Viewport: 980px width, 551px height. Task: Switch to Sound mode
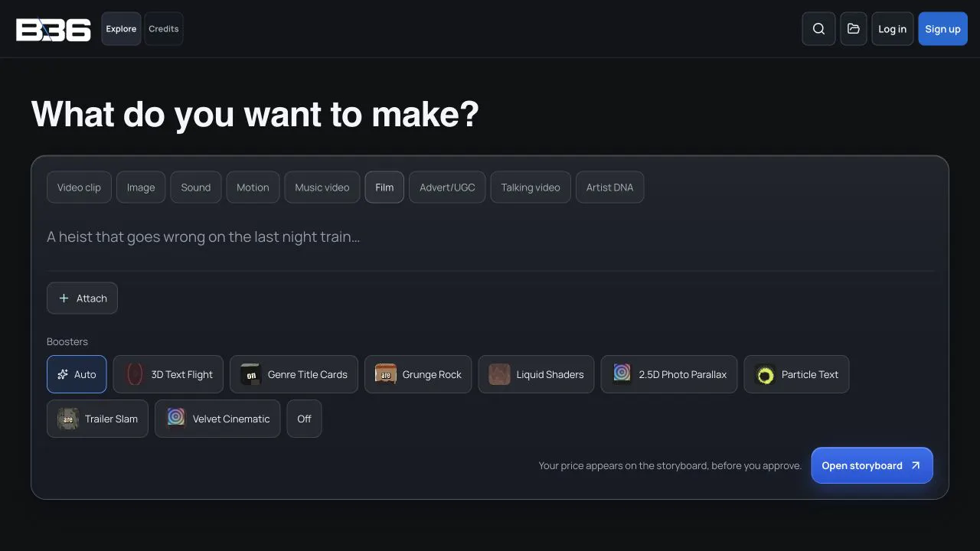[196, 187]
